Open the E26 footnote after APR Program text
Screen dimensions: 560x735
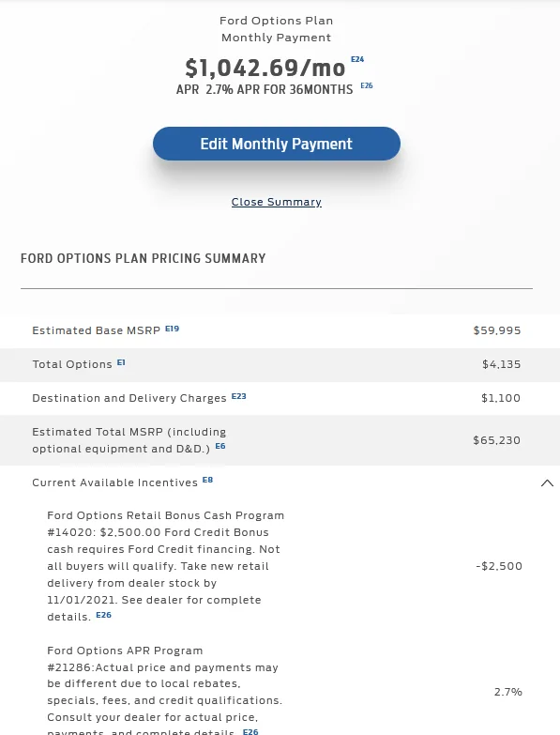(250, 731)
